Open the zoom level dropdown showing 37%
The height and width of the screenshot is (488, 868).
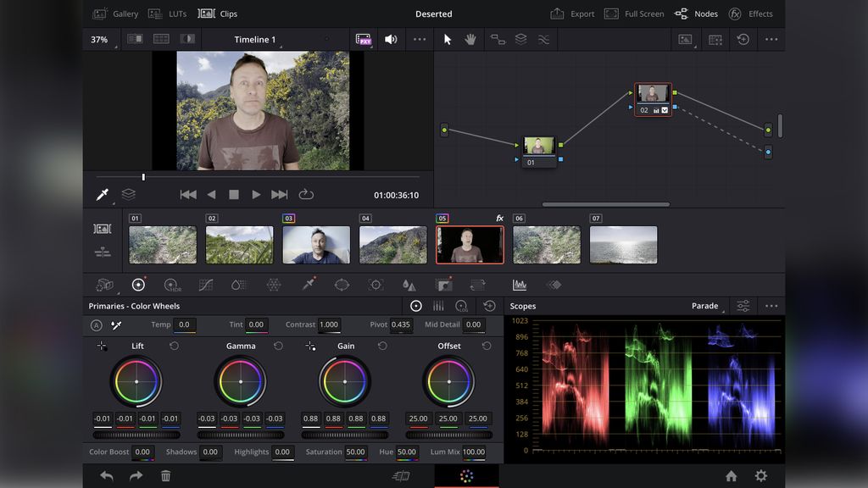tap(101, 39)
